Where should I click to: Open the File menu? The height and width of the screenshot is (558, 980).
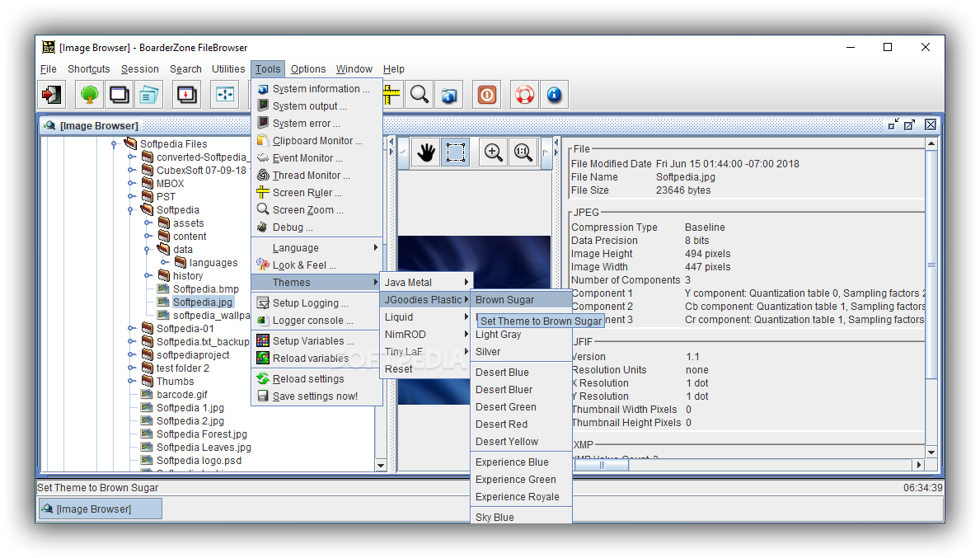coord(48,69)
